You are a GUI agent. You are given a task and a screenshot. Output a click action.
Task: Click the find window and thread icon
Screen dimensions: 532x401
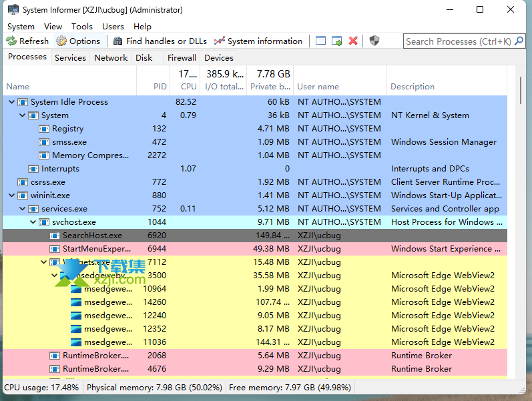pyautogui.click(x=337, y=41)
